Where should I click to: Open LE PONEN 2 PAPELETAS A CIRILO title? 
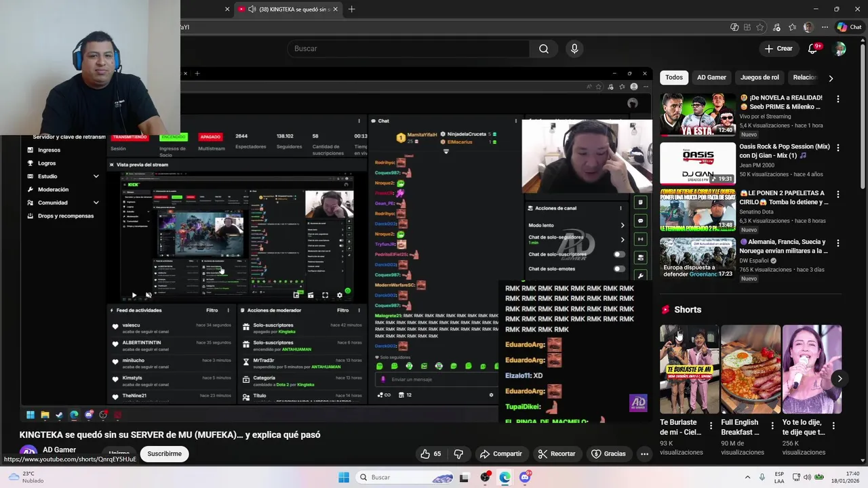[x=784, y=197]
